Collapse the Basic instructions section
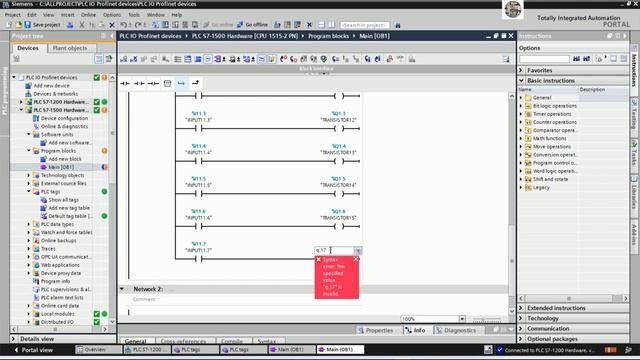 (521, 80)
